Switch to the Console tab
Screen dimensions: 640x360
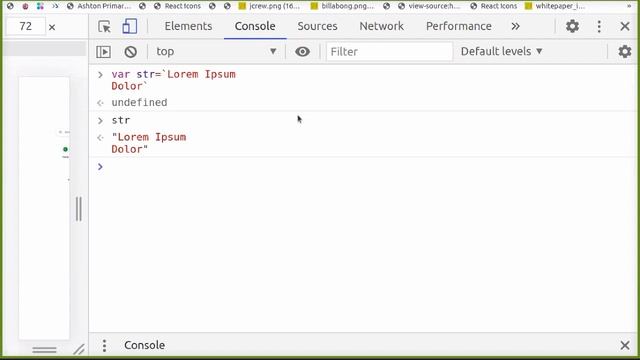[x=255, y=26]
